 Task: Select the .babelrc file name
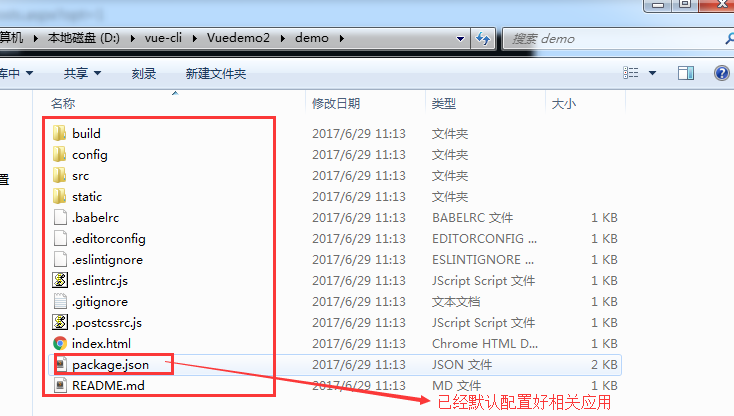(x=95, y=218)
